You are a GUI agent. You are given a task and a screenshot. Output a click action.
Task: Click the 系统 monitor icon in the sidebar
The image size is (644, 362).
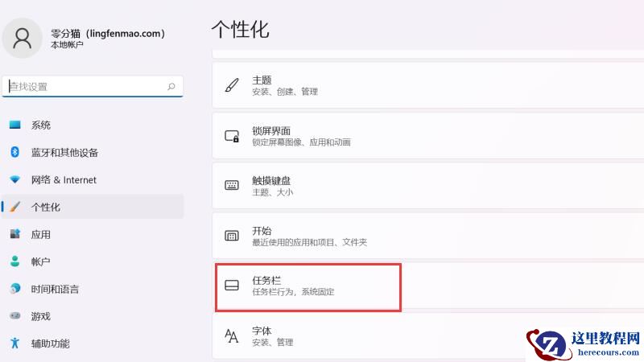pyautogui.click(x=15, y=125)
